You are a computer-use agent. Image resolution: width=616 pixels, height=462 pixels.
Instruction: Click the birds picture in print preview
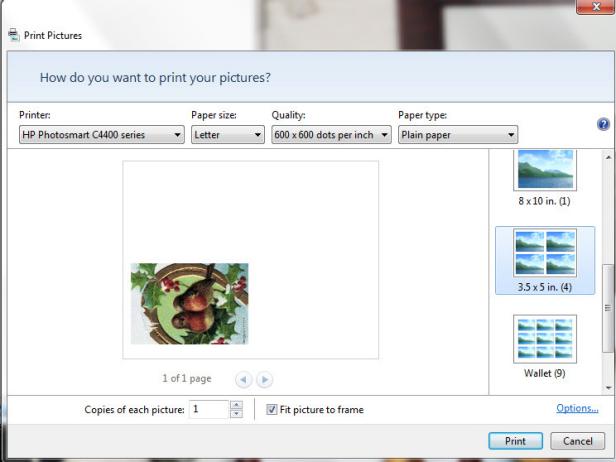point(189,304)
